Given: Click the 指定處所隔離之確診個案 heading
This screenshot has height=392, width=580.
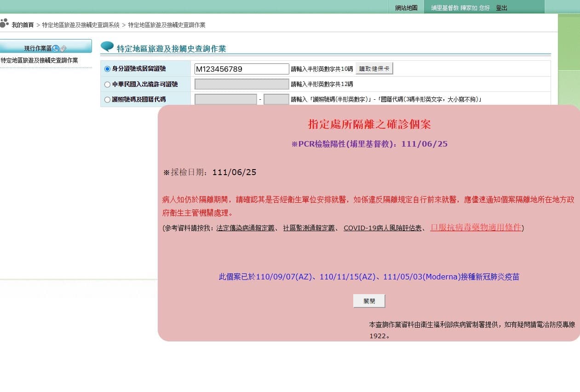Looking at the screenshot, I should (x=369, y=125).
